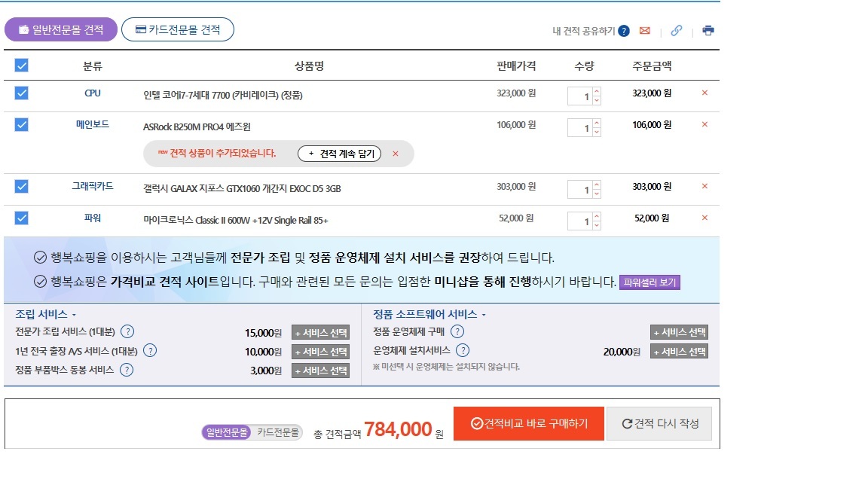Collapse the 정품 소프트웨어 서비스 section

tap(429, 314)
